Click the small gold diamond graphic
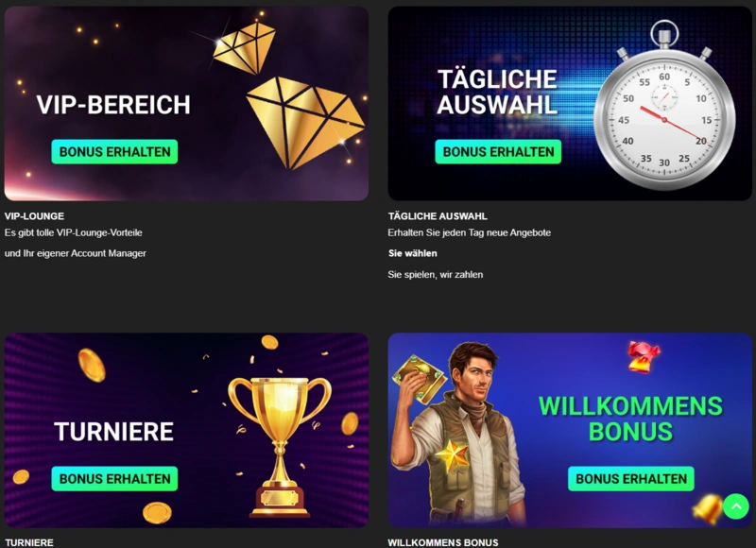Image resolution: width=756 pixels, height=548 pixels. tap(244, 48)
